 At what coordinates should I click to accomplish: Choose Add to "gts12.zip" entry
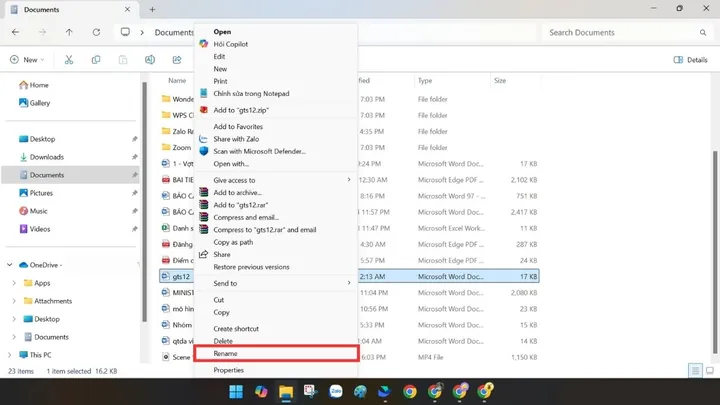click(x=276, y=110)
